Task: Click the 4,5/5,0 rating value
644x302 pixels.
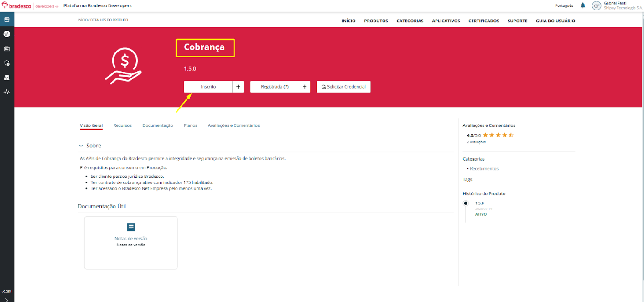Action: pyautogui.click(x=474, y=135)
